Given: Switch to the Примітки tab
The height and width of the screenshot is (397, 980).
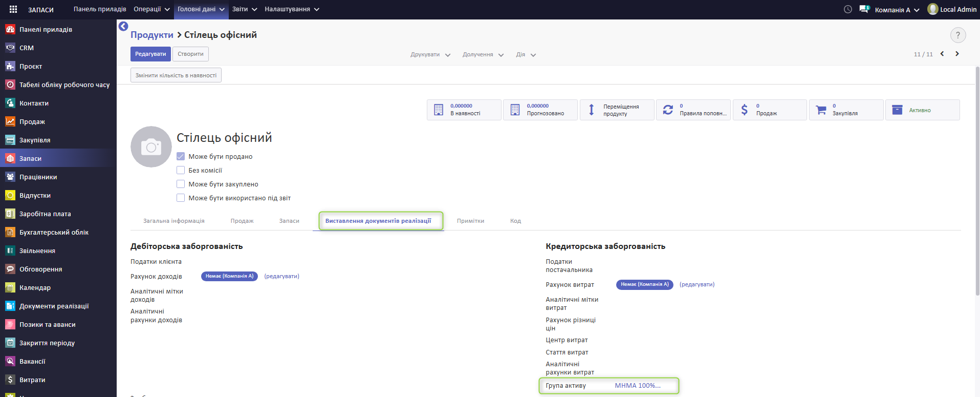Looking at the screenshot, I should point(470,221).
